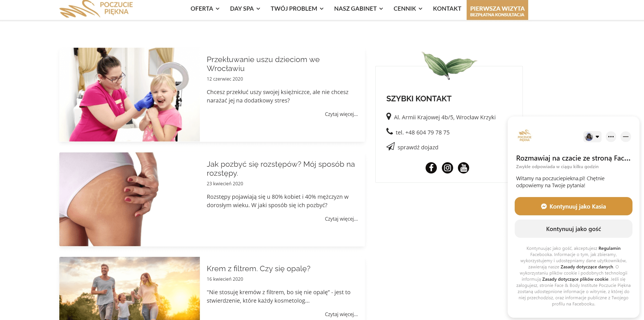Viewport: 644px width, 320px height.
Task: Click Czytaj więcej under rozstępy article
Action: tap(341, 219)
